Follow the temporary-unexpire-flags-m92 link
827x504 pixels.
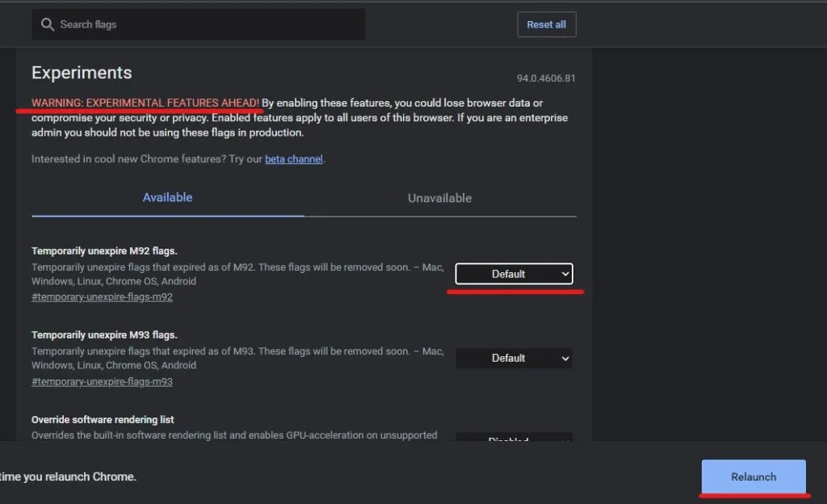pos(102,296)
